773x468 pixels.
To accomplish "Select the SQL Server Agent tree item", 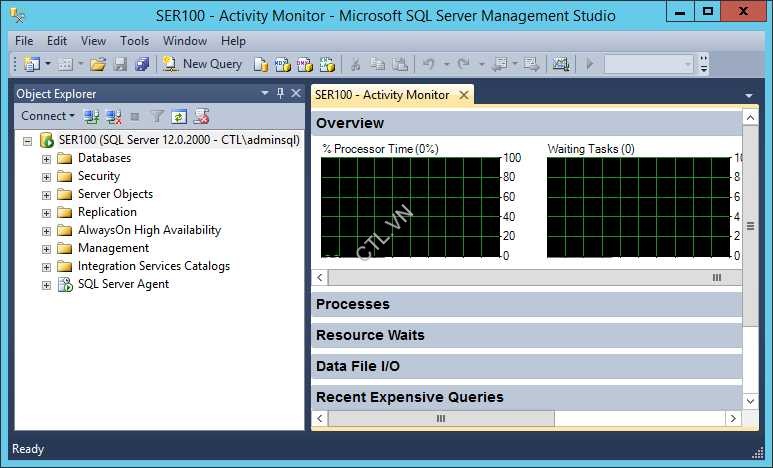I will [x=123, y=284].
